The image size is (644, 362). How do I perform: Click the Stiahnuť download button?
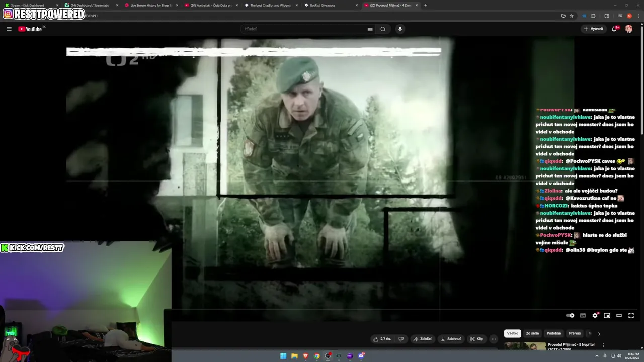click(451, 339)
